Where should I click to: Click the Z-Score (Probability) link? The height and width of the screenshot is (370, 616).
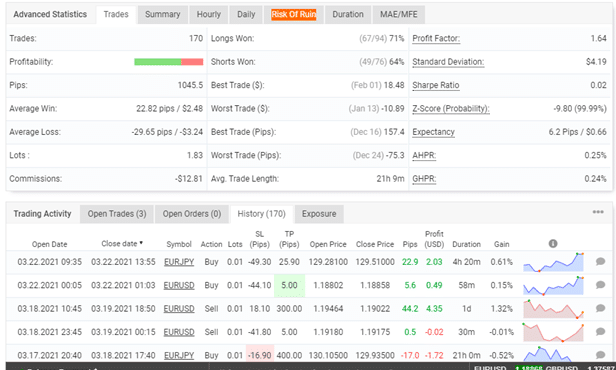coord(451,109)
